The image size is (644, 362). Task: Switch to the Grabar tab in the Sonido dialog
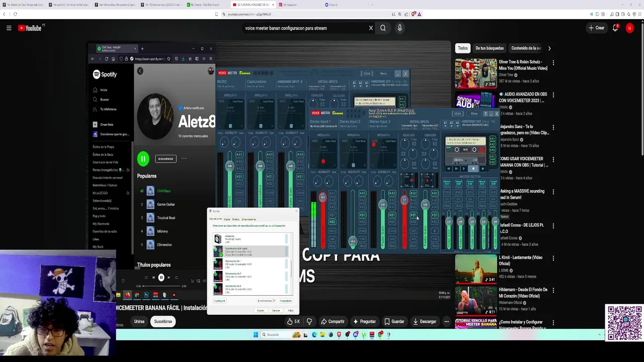coord(227,219)
